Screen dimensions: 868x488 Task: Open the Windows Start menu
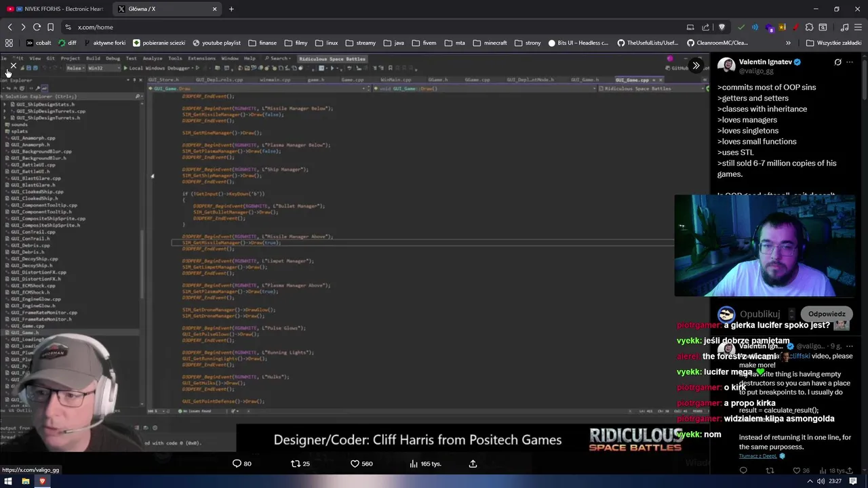click(x=8, y=481)
